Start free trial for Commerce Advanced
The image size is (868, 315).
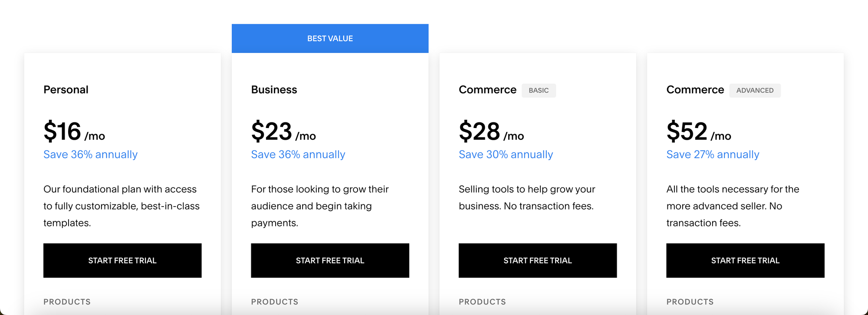tap(745, 260)
